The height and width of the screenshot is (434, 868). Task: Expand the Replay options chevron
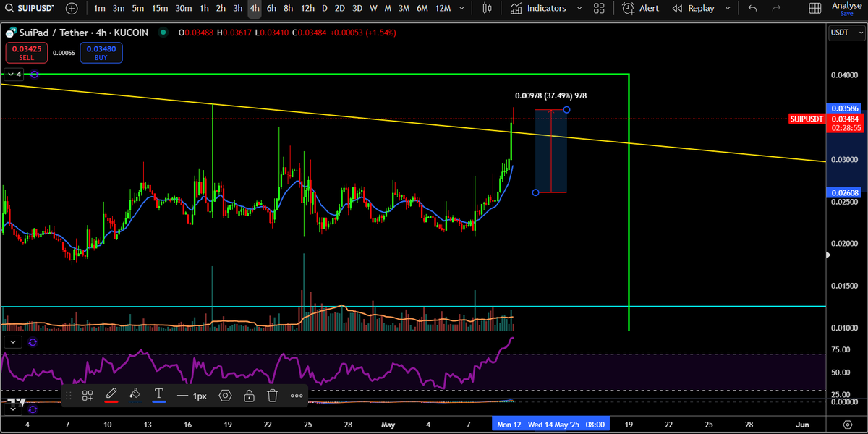point(726,9)
